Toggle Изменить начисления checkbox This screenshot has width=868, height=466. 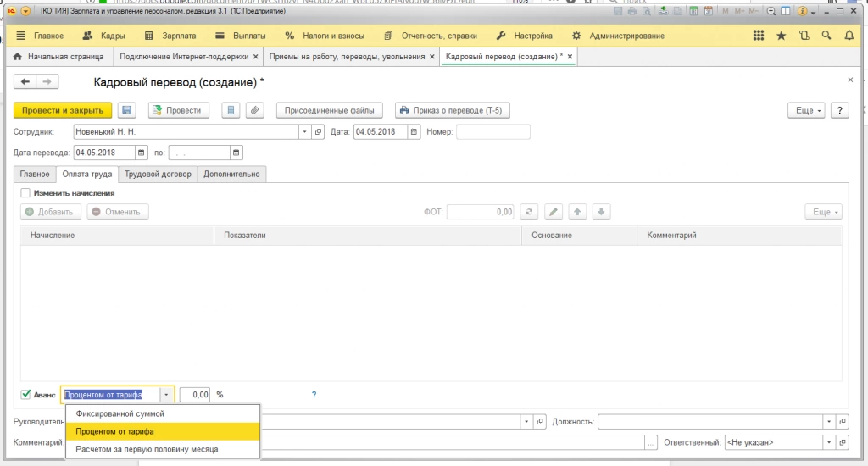click(25, 192)
